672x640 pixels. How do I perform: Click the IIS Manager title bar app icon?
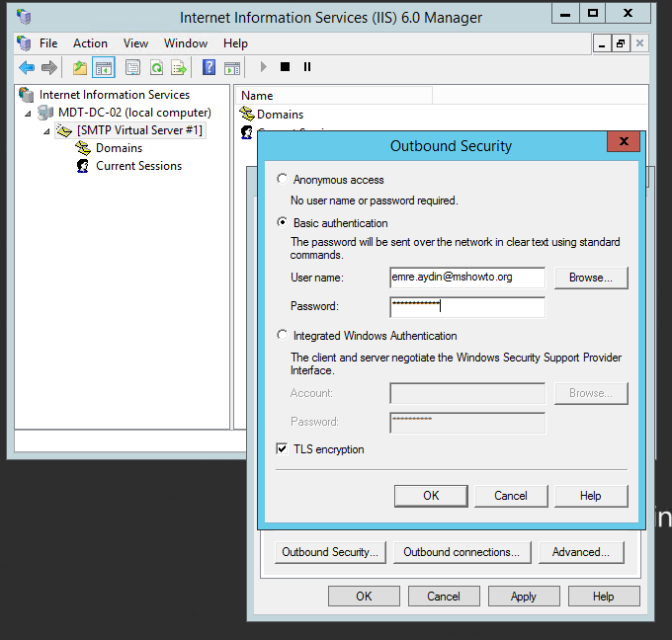24,17
